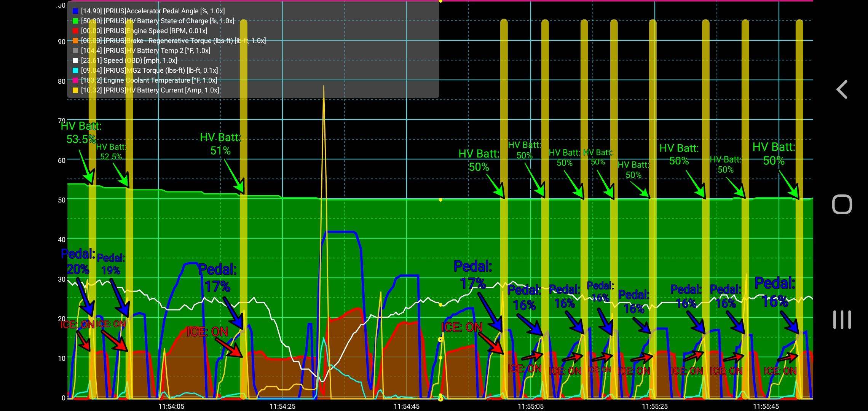The image size is (868, 411).
Task: Click the 11:55:25 time axis label
Action: pyautogui.click(x=655, y=406)
